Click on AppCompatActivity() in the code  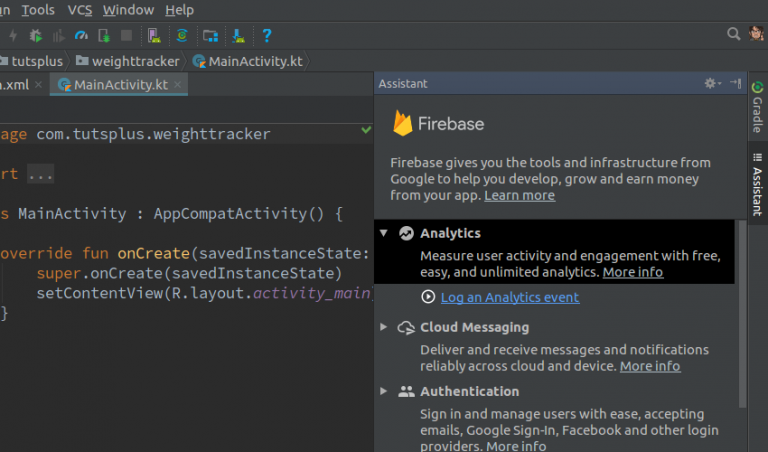239,214
